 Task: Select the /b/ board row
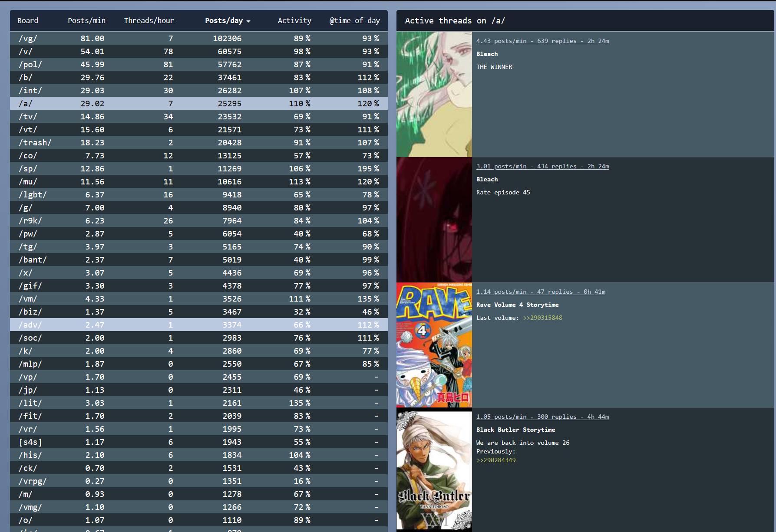[x=199, y=77]
